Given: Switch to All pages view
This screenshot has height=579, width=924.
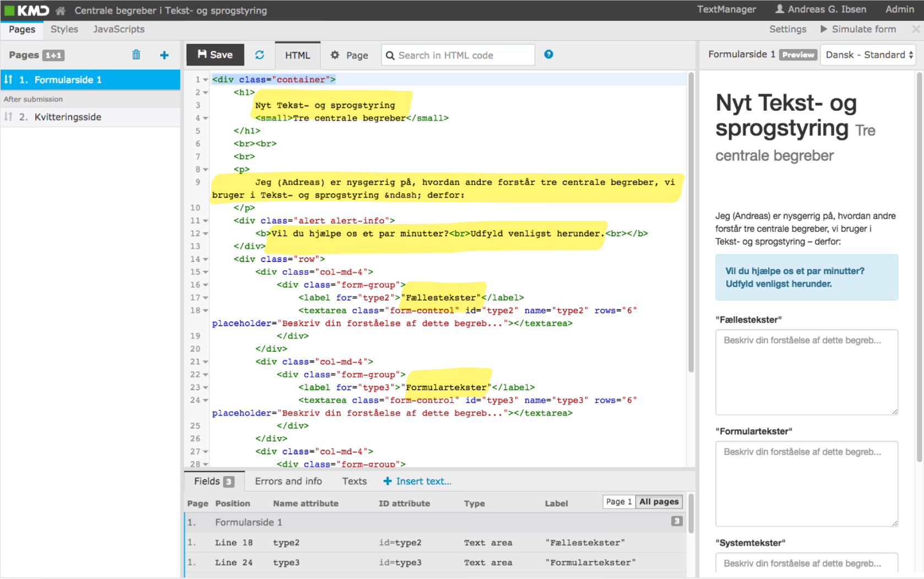Looking at the screenshot, I should coord(659,501).
